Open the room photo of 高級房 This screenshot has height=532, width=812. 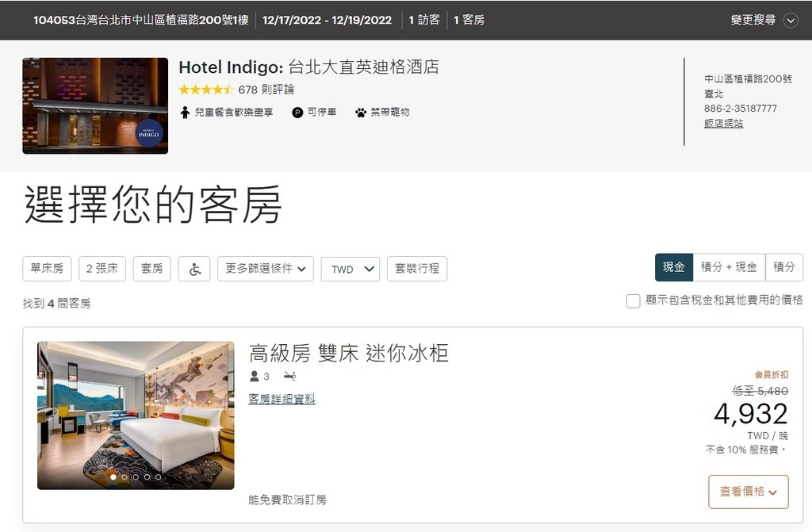tap(136, 415)
